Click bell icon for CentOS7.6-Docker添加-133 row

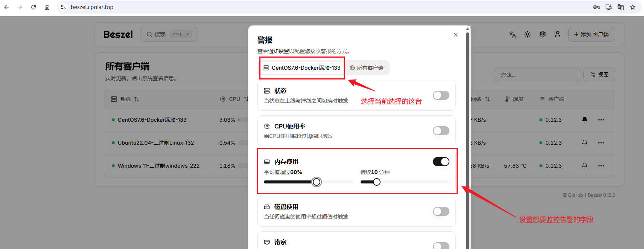585,120
